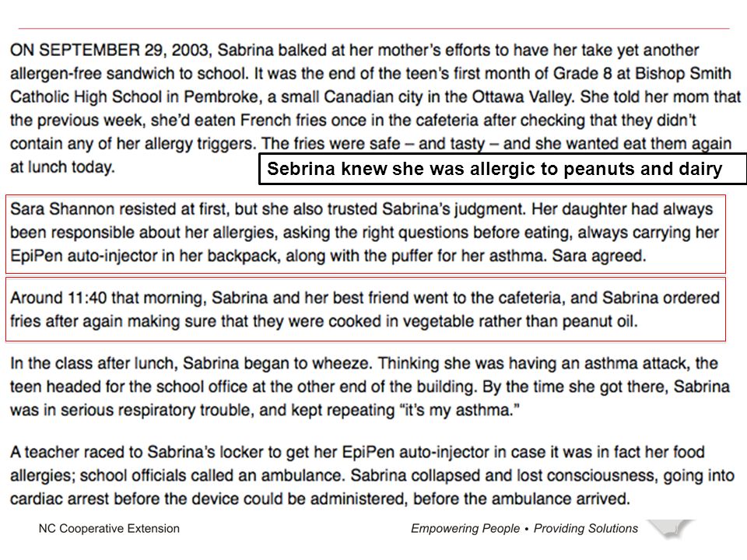The width and height of the screenshot is (747, 560).
Task: Click the 'NC Cooperative Extension' footer text
Action: tap(109, 529)
